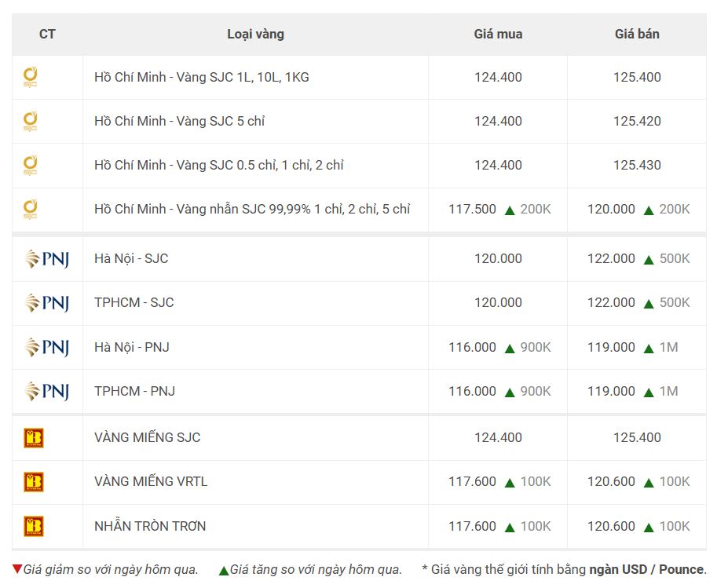Viewport: 717px width, 588px height.
Task: Click the 900K change in TPHCM - PNJ row
Action: tap(536, 392)
